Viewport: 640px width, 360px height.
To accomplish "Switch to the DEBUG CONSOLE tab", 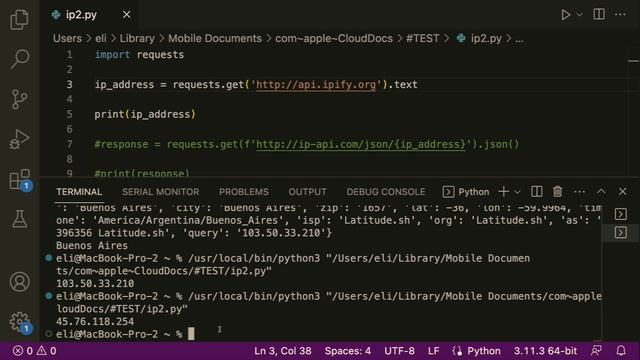I will [x=386, y=192].
